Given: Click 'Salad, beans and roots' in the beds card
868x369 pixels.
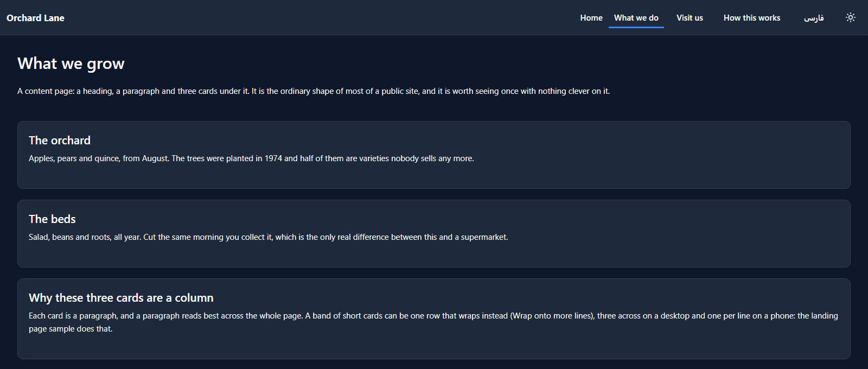Looking at the screenshot, I should 69,237.
